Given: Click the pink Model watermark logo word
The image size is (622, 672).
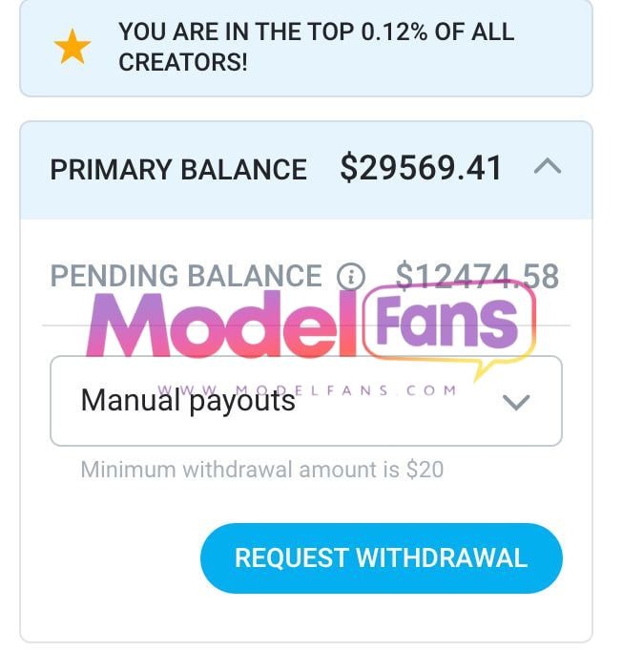Looking at the screenshot, I should coord(221,325).
